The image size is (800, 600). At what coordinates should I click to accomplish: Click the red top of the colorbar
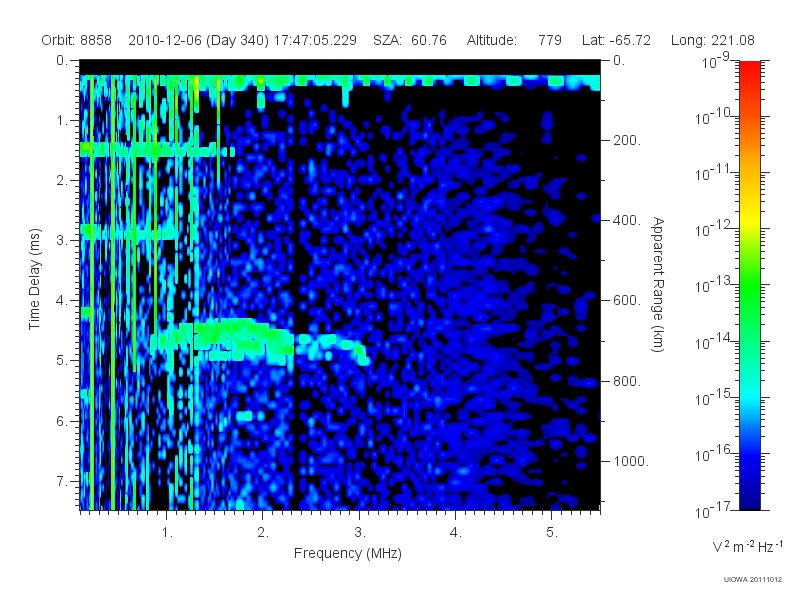750,69
